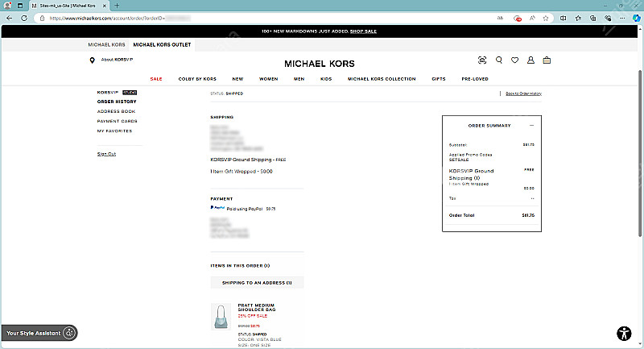Click the page vertical scrollbar
This screenshot has height=349, width=644.
tap(640, 153)
